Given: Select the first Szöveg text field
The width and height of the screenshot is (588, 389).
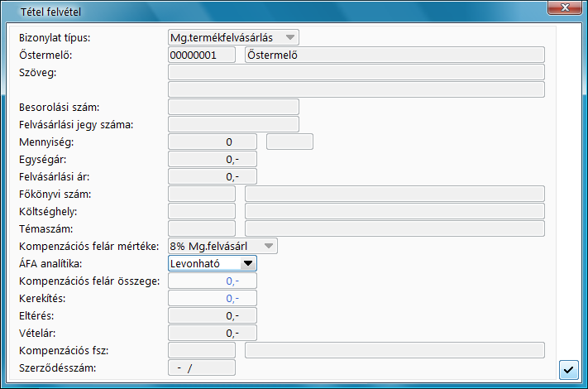Looking at the screenshot, I should pos(356,72).
